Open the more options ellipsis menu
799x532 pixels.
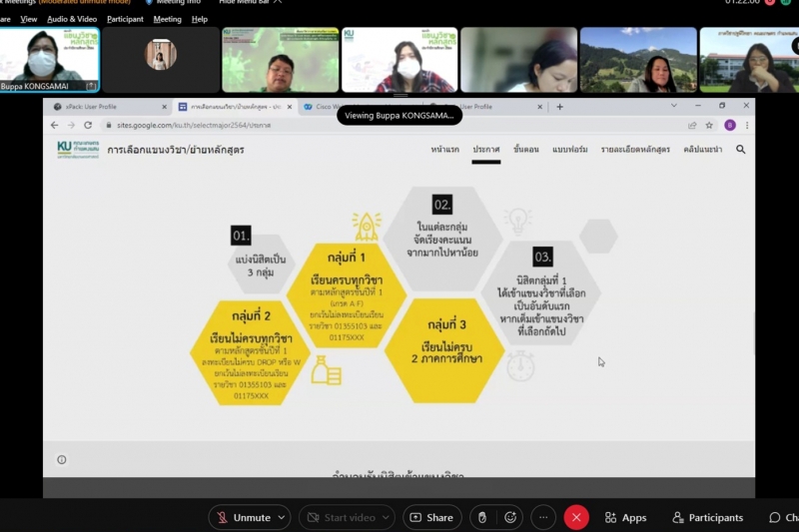point(542,517)
